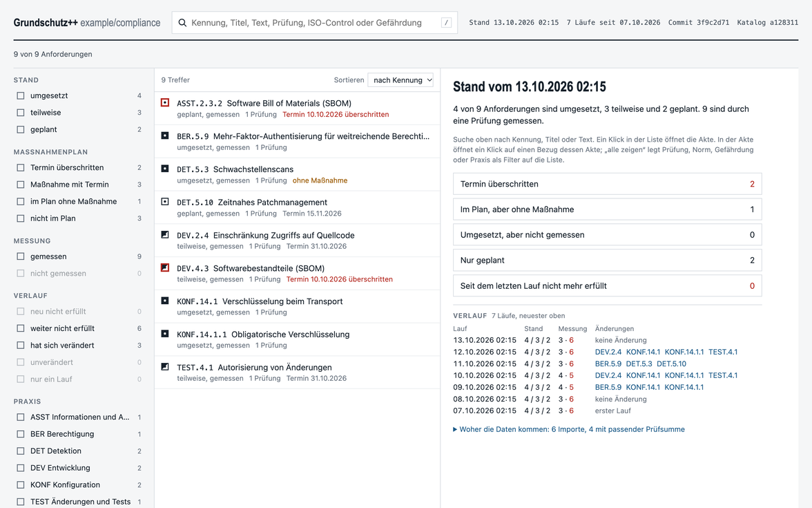Follow DEV.2.4 link in 12.10.2026 run

click(x=608, y=352)
